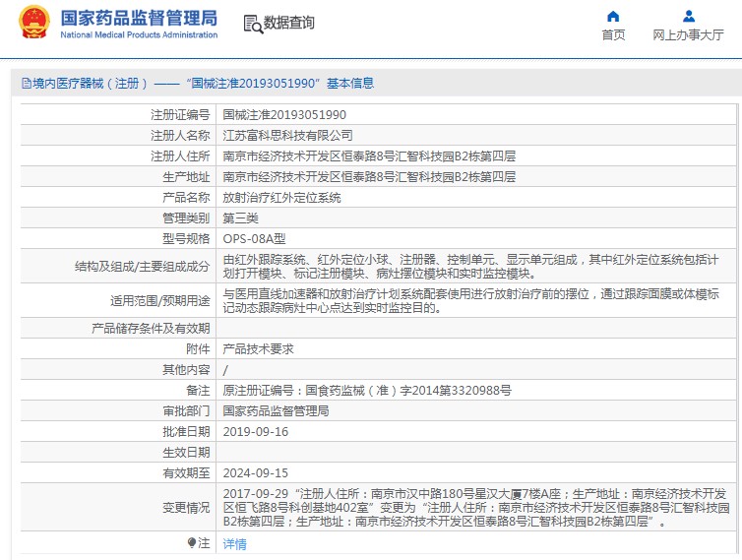Screen dimensions: 742x560
Task: Go to 网上办事大厅 in the top navigation
Action: click(688, 35)
